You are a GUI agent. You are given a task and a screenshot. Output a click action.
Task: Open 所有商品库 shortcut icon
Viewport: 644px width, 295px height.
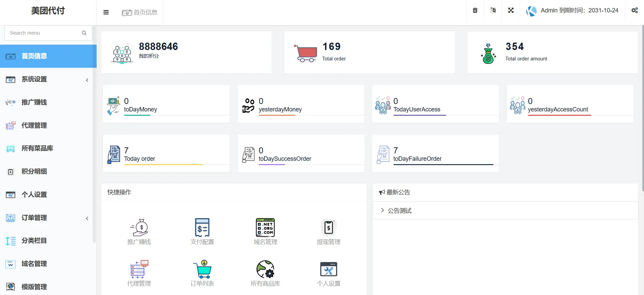point(265,269)
